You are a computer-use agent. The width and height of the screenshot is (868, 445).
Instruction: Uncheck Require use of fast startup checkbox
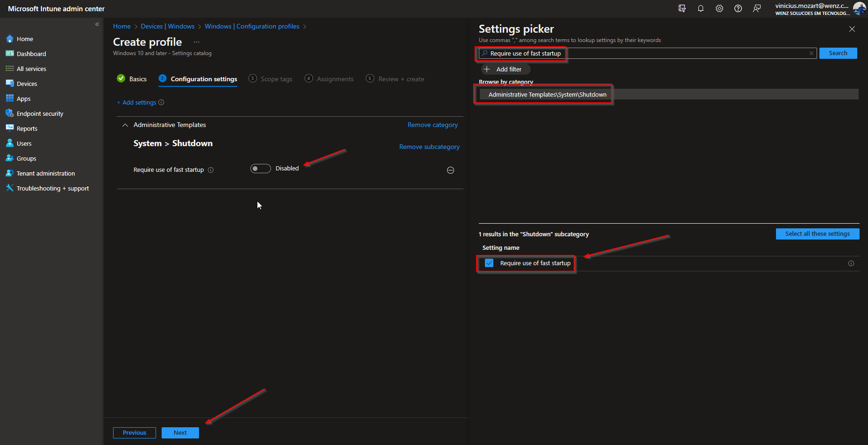click(x=489, y=263)
